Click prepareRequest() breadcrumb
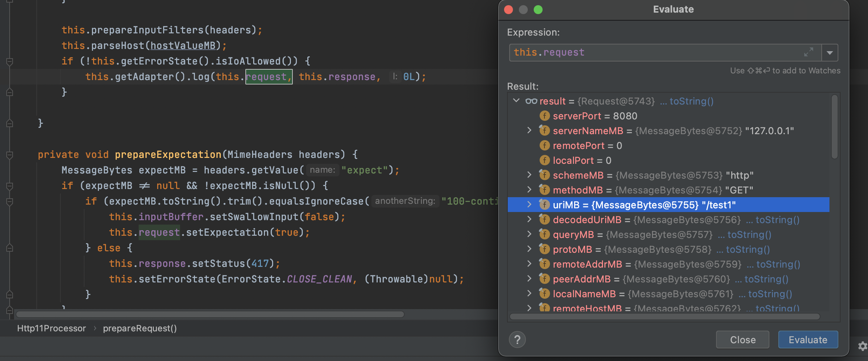The image size is (868, 361). (140, 328)
